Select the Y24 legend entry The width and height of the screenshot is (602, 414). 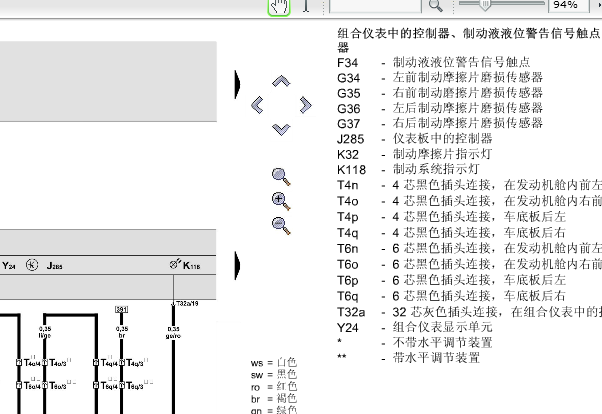pyautogui.click(x=415, y=328)
